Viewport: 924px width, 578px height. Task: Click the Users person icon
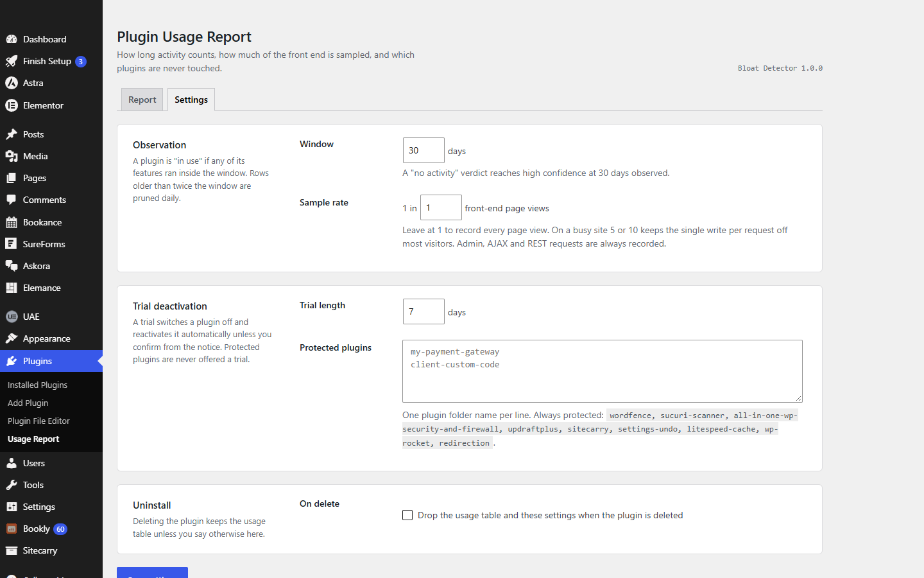(x=12, y=463)
